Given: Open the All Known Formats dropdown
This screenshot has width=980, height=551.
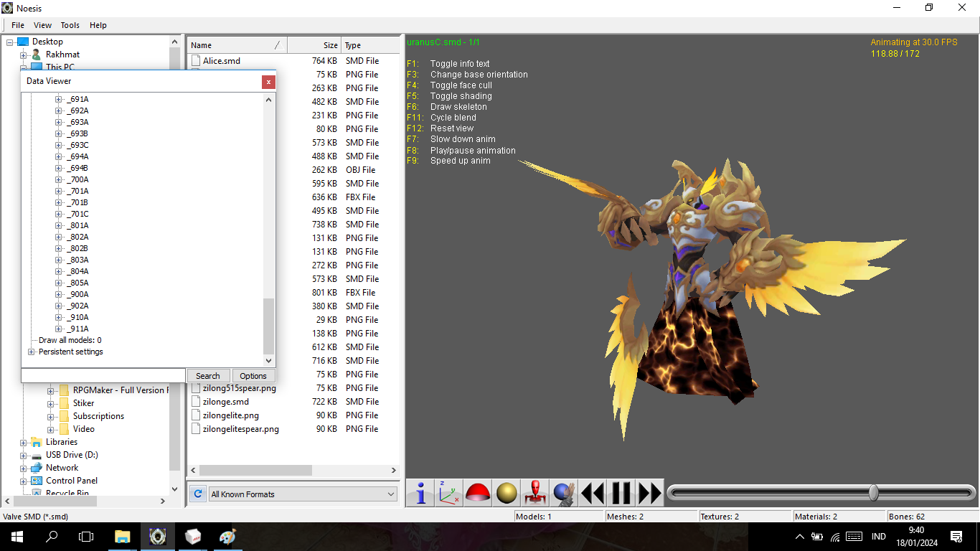Looking at the screenshot, I should [x=303, y=494].
